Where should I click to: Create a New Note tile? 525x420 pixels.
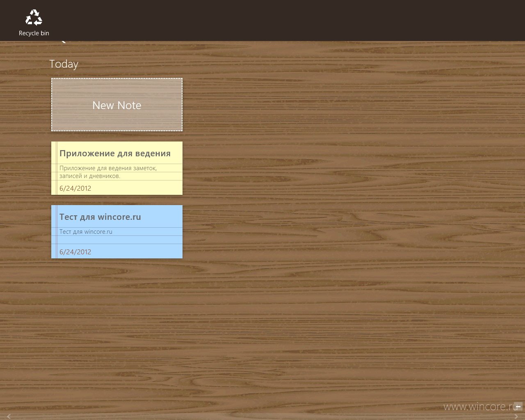117,105
